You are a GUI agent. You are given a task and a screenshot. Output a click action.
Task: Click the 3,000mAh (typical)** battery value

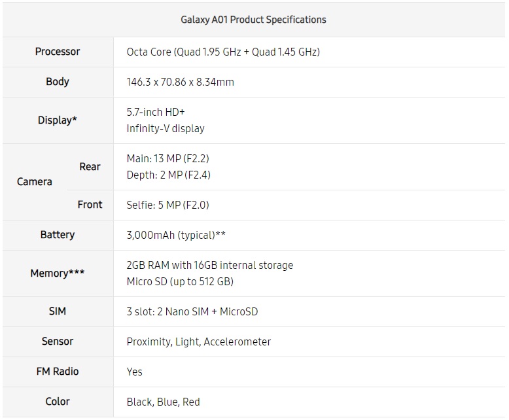point(175,235)
